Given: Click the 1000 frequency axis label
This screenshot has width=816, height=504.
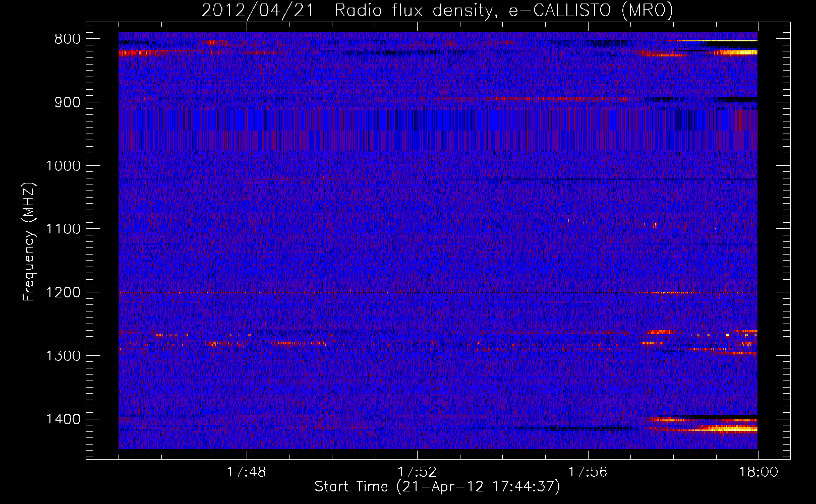Looking at the screenshot, I should pyautogui.click(x=63, y=166).
